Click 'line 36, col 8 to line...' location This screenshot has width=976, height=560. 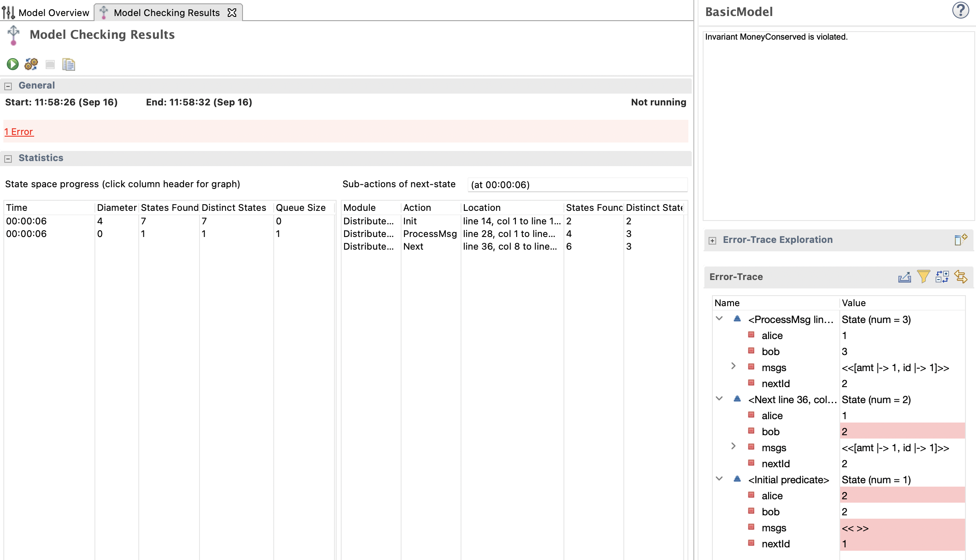(510, 246)
